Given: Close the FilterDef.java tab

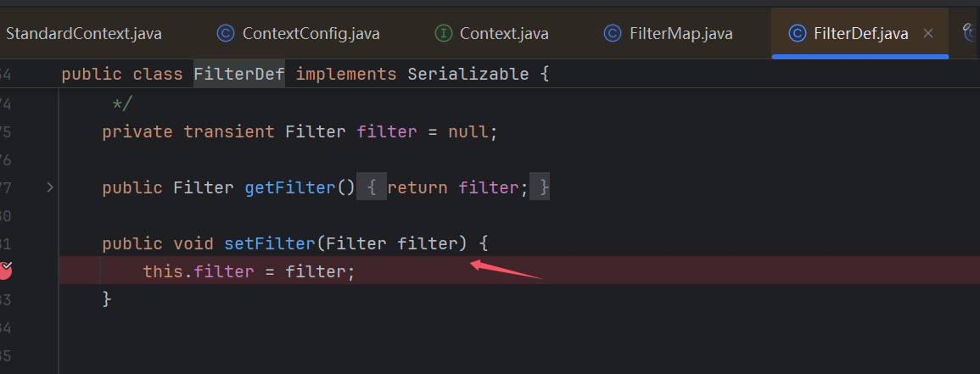Looking at the screenshot, I should click(928, 33).
